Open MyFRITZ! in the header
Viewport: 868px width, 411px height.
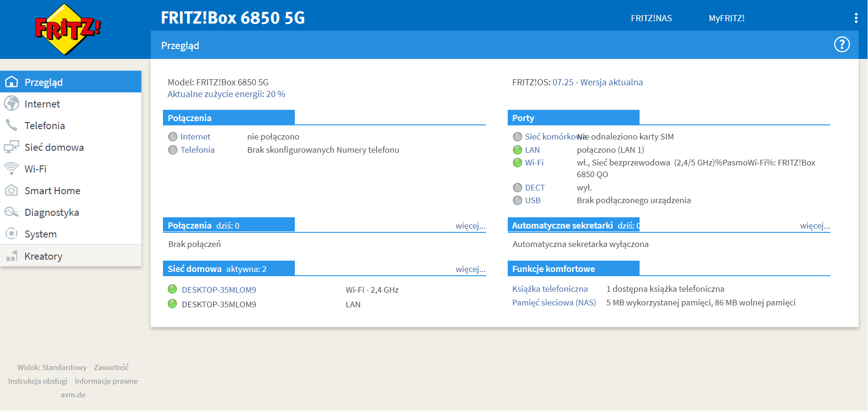pyautogui.click(x=726, y=18)
